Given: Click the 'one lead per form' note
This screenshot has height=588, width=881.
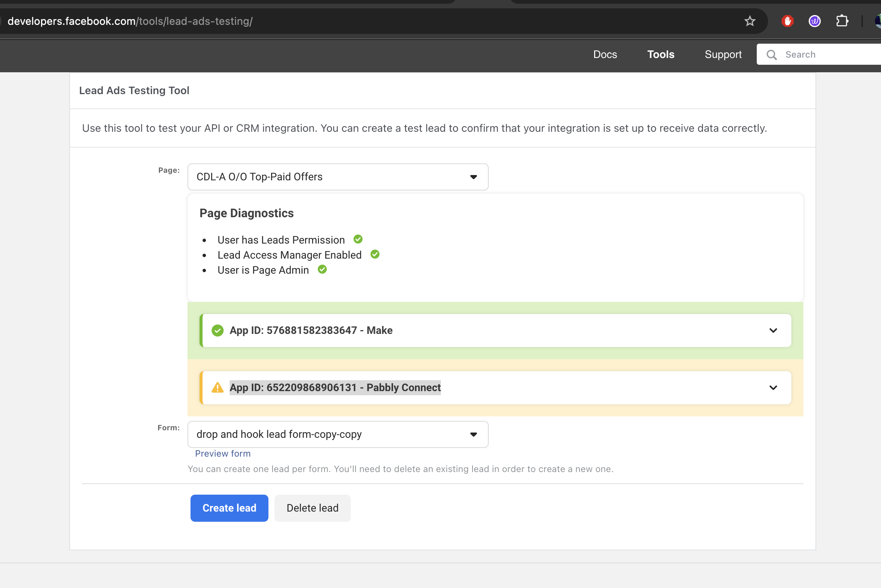Looking at the screenshot, I should [x=400, y=469].
